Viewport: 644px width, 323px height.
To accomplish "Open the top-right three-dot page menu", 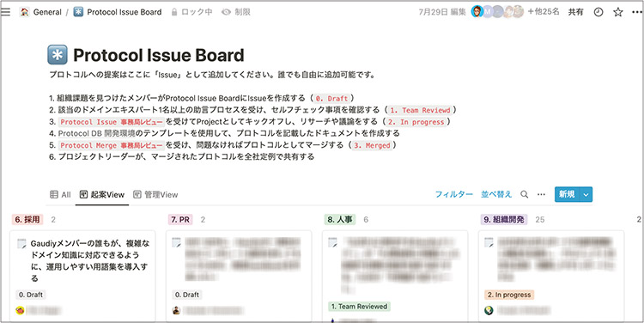I will (x=636, y=12).
